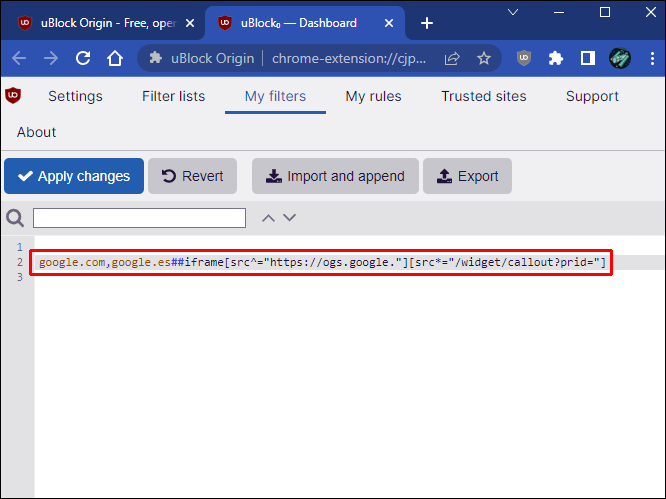Reload the uBlock dashboard page
This screenshot has height=499, width=666.
(83, 58)
